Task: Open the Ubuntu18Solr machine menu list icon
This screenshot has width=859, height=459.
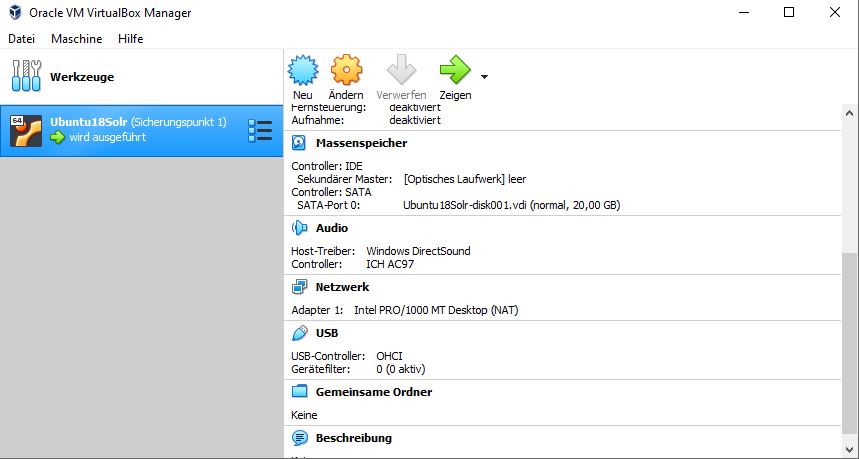Action: click(260, 131)
